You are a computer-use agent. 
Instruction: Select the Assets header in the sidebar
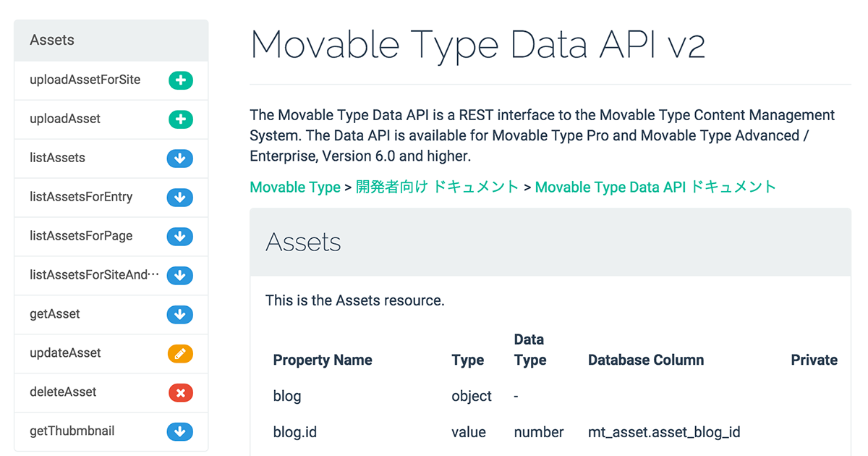[51, 40]
